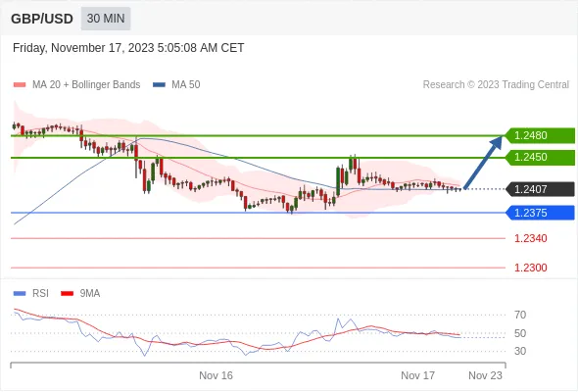This screenshot has width=578, height=392.
Task: Click the 'Nov 23' date axis label
Action: (486, 375)
